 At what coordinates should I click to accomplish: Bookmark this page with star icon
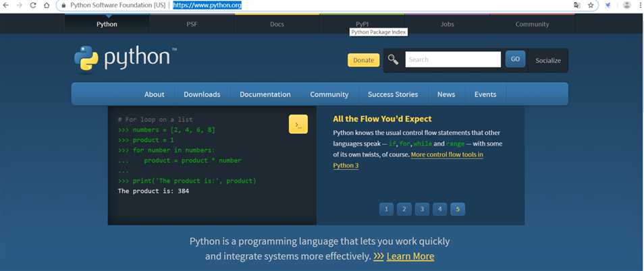591,5
